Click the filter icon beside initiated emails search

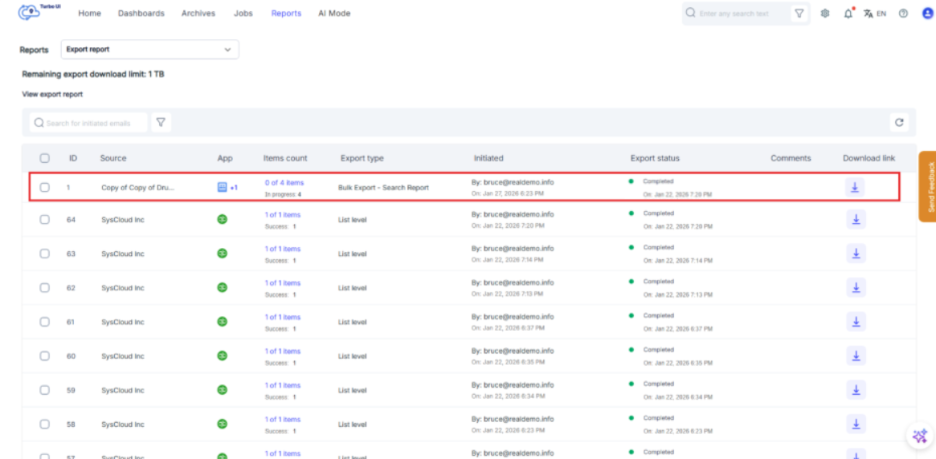click(160, 122)
